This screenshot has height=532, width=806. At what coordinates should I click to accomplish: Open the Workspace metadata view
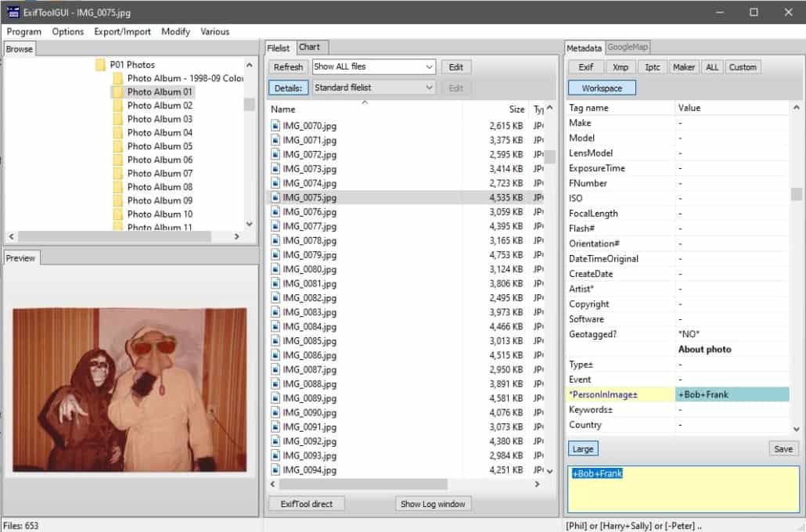point(601,87)
